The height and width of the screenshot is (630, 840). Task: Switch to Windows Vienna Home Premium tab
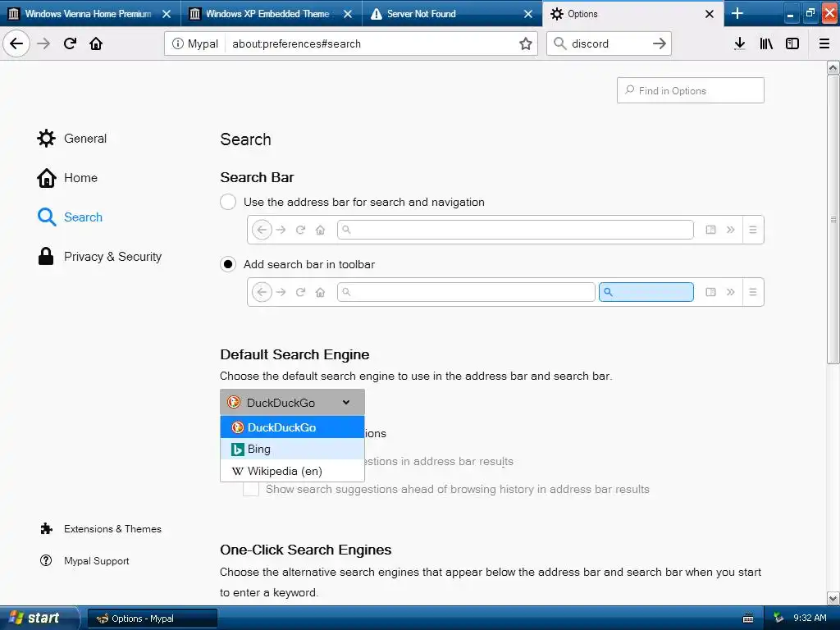pyautogui.click(x=90, y=14)
